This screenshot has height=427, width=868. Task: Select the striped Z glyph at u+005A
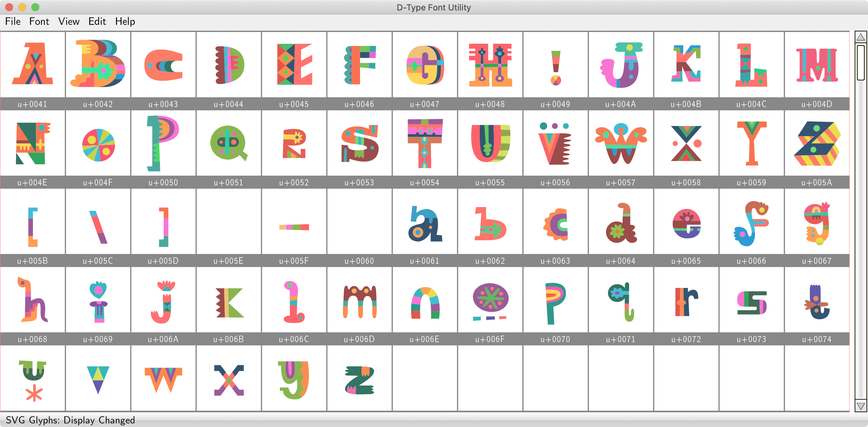817,143
